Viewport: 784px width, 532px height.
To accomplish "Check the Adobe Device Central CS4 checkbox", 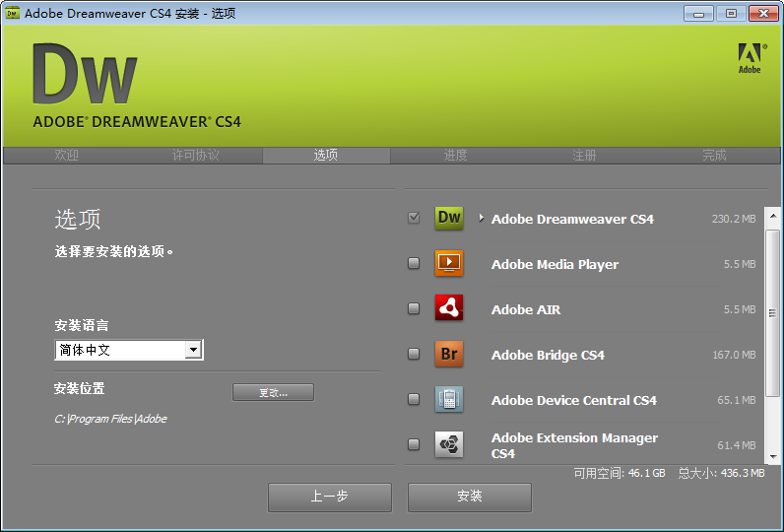I will [x=414, y=399].
